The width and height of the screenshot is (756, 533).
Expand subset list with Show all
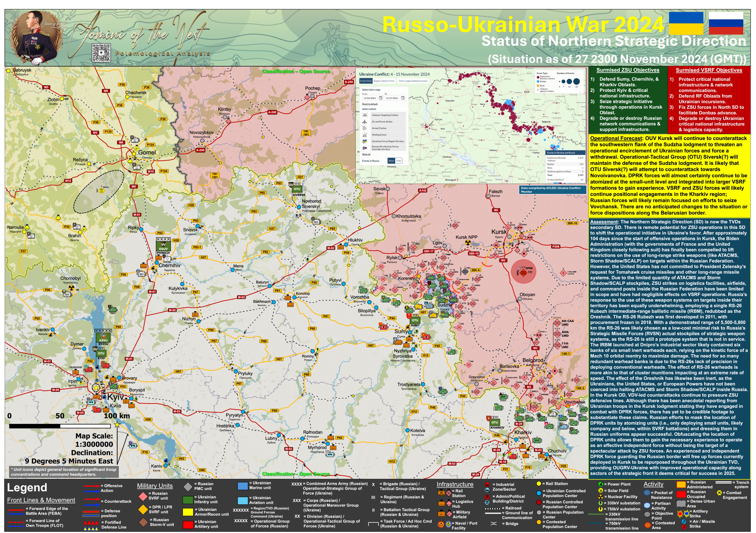click(366, 154)
